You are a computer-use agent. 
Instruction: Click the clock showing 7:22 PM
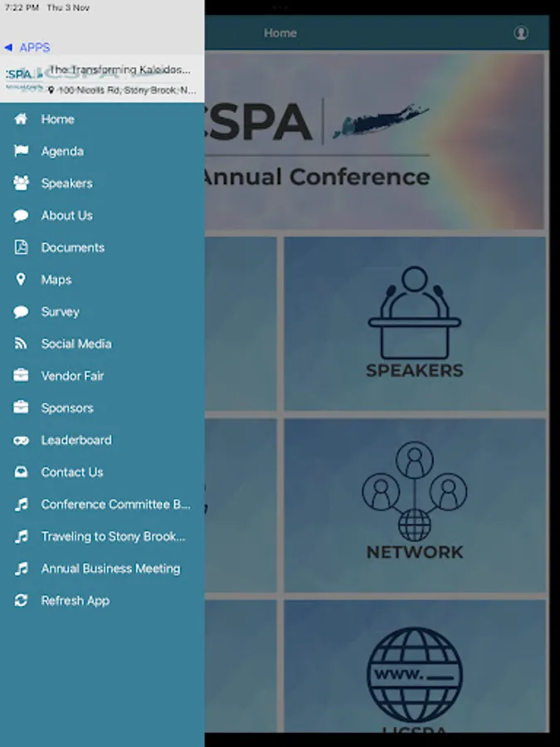tap(22, 7)
